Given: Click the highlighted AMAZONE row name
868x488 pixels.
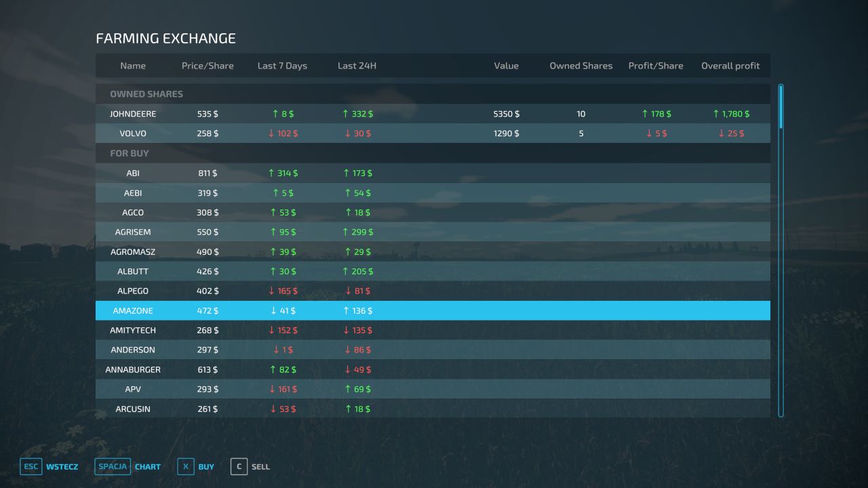Looking at the screenshot, I should coord(133,310).
